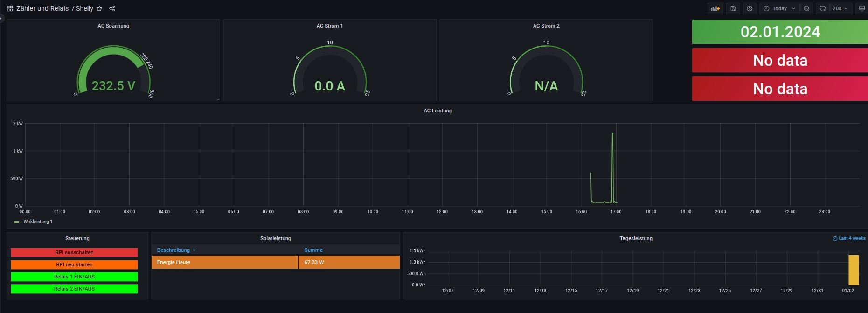Star the Shelly dashboard as favorite
Screen dimensions: 868x313
[99, 8]
